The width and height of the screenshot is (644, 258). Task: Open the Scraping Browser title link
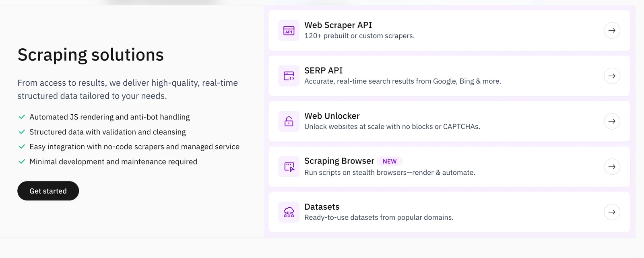[x=339, y=161]
